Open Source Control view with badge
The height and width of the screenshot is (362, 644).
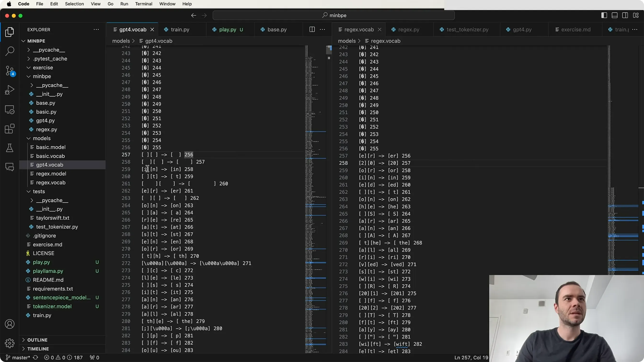point(10,71)
